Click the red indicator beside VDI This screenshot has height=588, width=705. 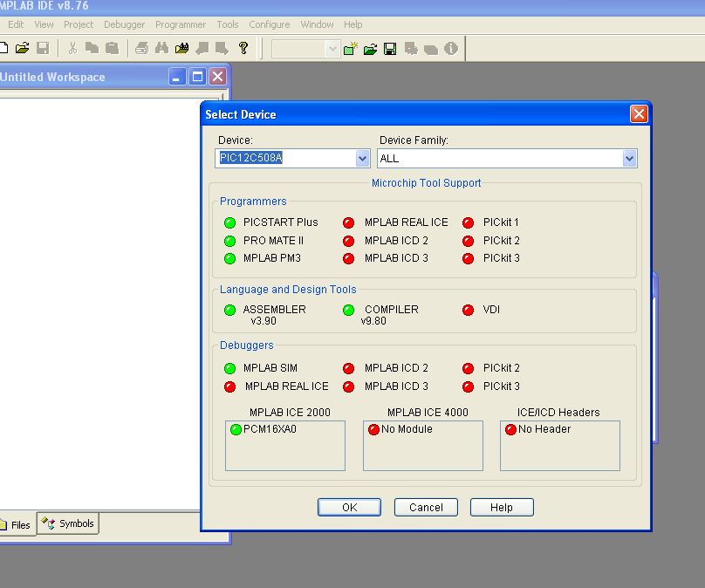coord(468,310)
